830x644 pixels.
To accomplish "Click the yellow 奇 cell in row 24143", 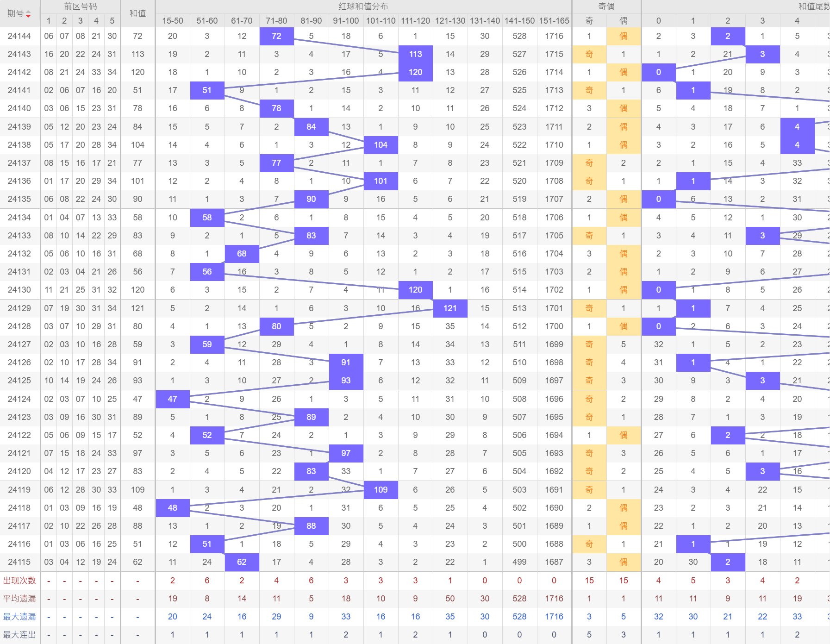I will (589, 54).
